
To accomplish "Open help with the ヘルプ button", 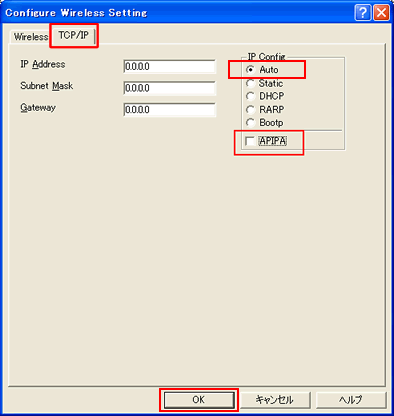I will [351, 400].
